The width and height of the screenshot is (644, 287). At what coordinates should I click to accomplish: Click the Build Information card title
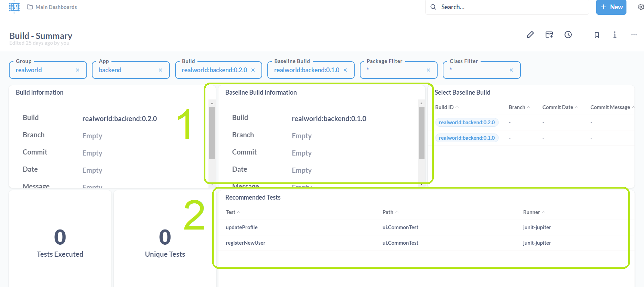(x=40, y=92)
